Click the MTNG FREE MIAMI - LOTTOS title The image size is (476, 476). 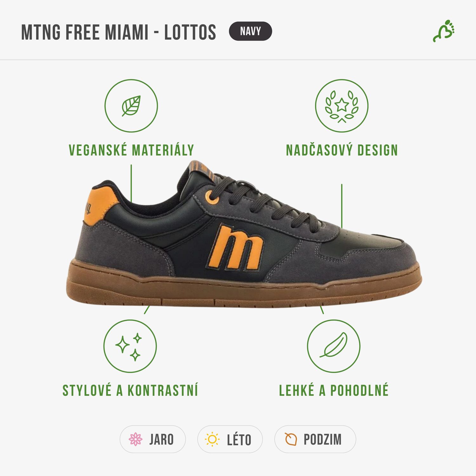tap(119, 32)
